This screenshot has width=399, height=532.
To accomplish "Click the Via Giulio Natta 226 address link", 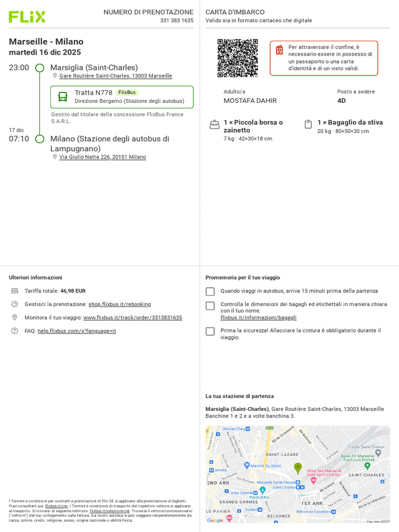I will click(102, 157).
